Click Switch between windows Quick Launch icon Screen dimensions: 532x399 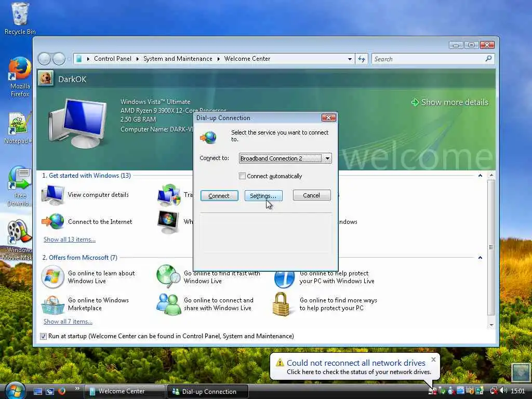pos(50,391)
